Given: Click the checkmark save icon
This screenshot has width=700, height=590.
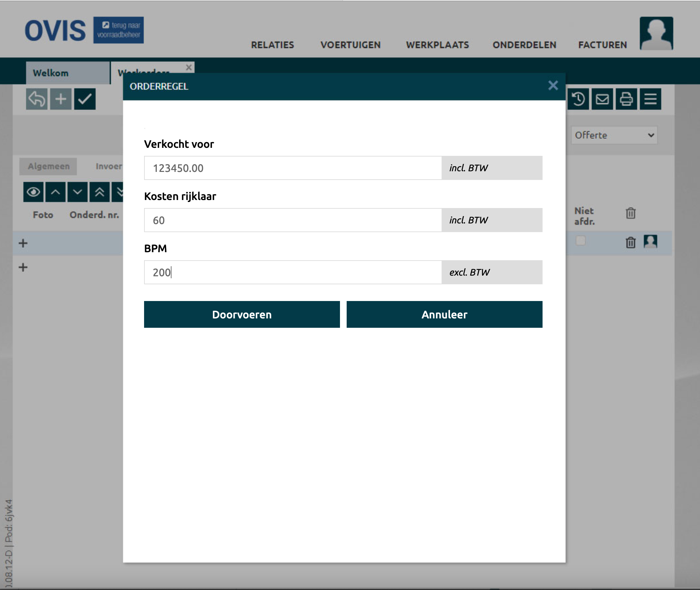Looking at the screenshot, I should click(85, 99).
